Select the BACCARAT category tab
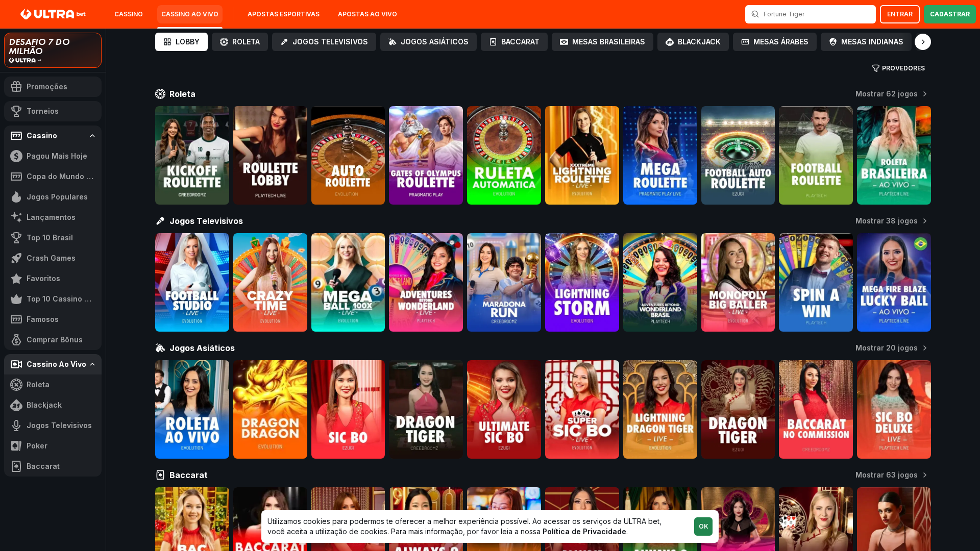This screenshot has height=551, width=980. pyautogui.click(x=514, y=42)
